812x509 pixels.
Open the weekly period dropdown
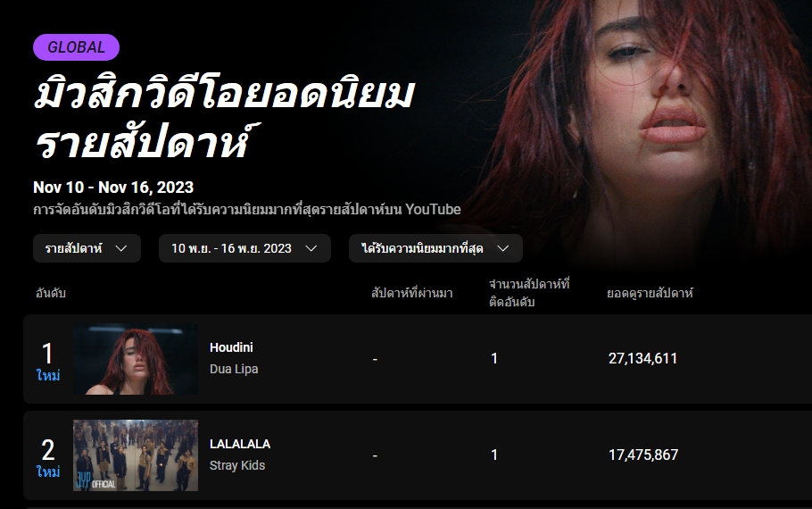tap(87, 248)
